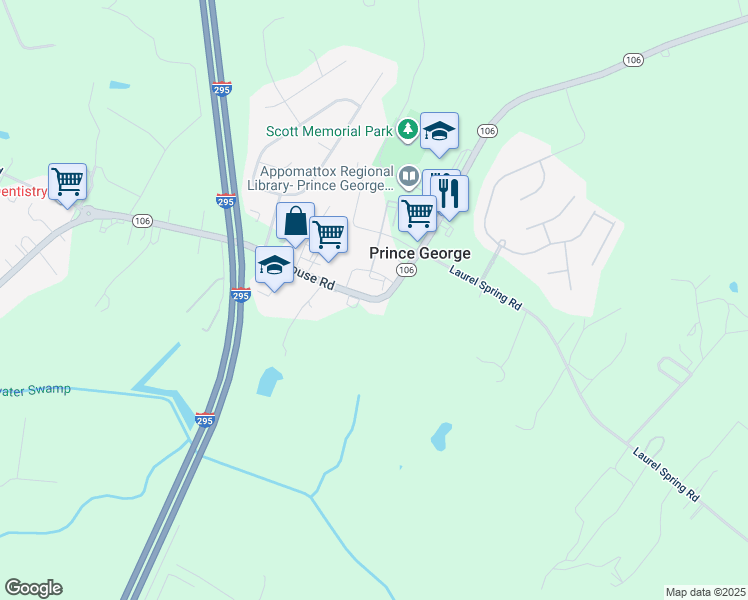
Task: Click the Route 106 shield below Prince George
Action: point(406,270)
